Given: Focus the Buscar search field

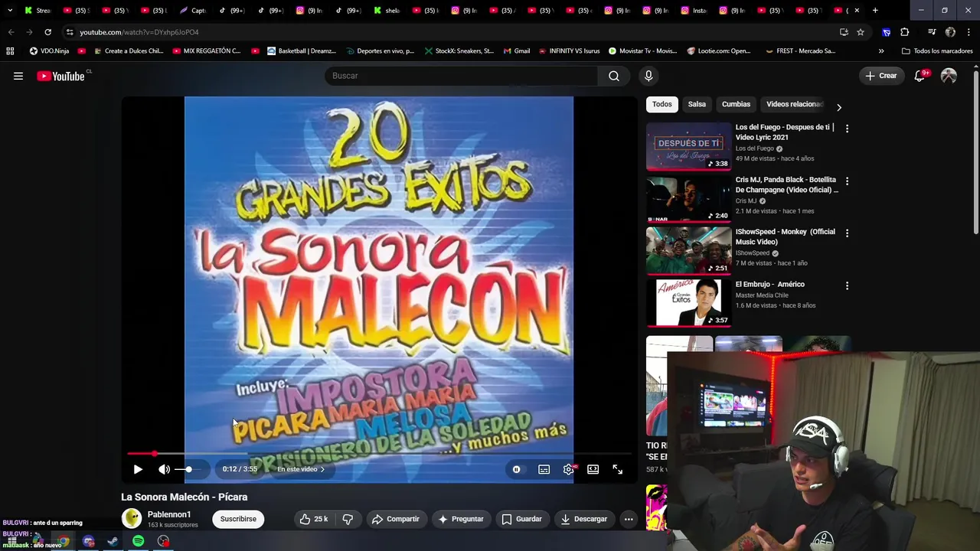Looking at the screenshot, I should click(462, 76).
